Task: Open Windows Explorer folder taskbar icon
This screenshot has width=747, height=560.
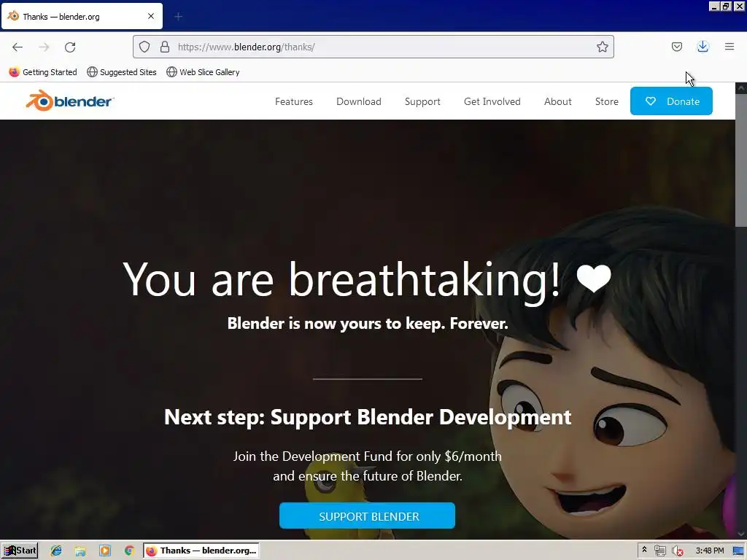Action: (80, 551)
